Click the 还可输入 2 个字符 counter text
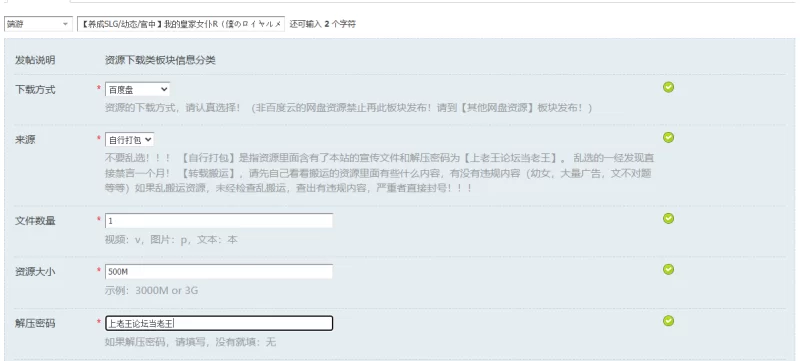This screenshot has height=361, width=800. pyautogui.click(x=322, y=24)
